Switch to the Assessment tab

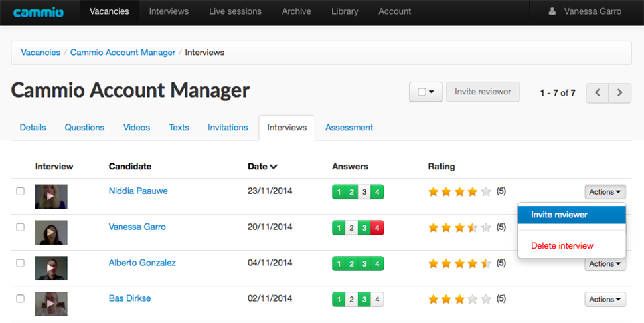[349, 128]
